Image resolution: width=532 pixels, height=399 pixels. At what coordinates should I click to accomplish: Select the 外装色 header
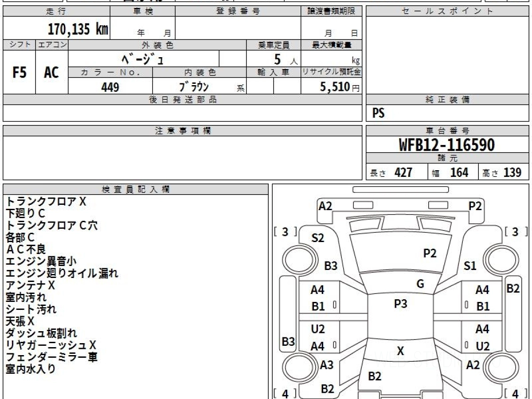pos(157,45)
